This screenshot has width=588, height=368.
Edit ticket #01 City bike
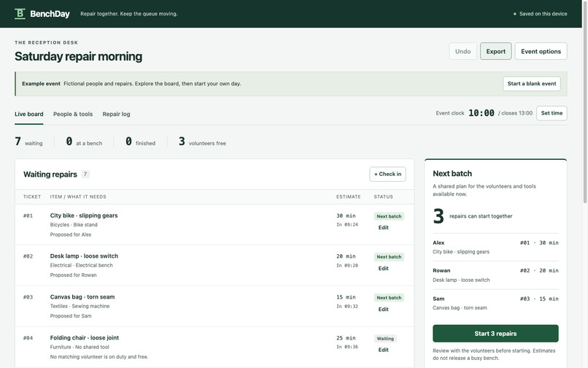(383, 228)
